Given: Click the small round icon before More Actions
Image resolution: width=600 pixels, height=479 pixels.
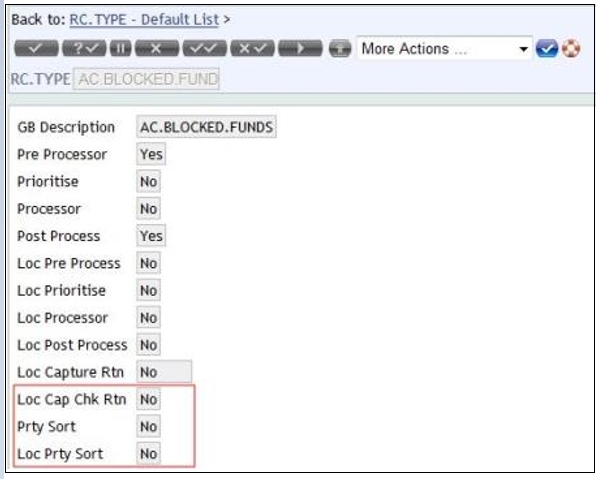Looking at the screenshot, I should click(341, 50).
